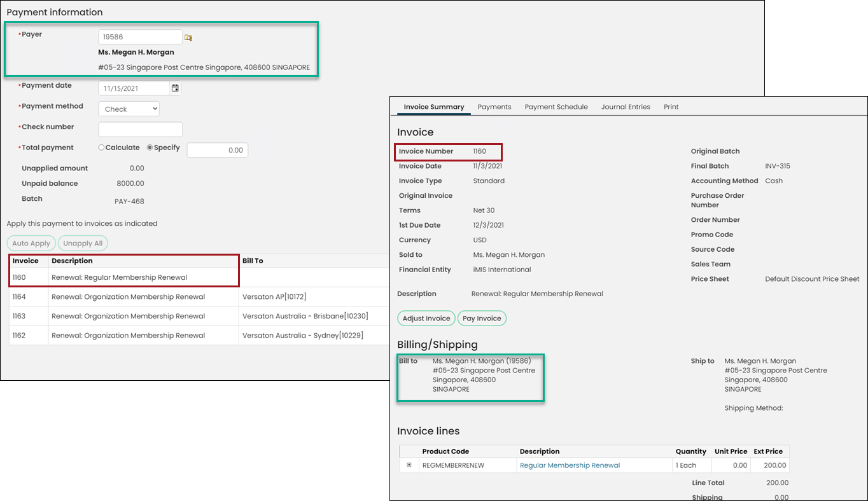Click the 12/3/2021 first due date
868x501 pixels.
click(489, 225)
